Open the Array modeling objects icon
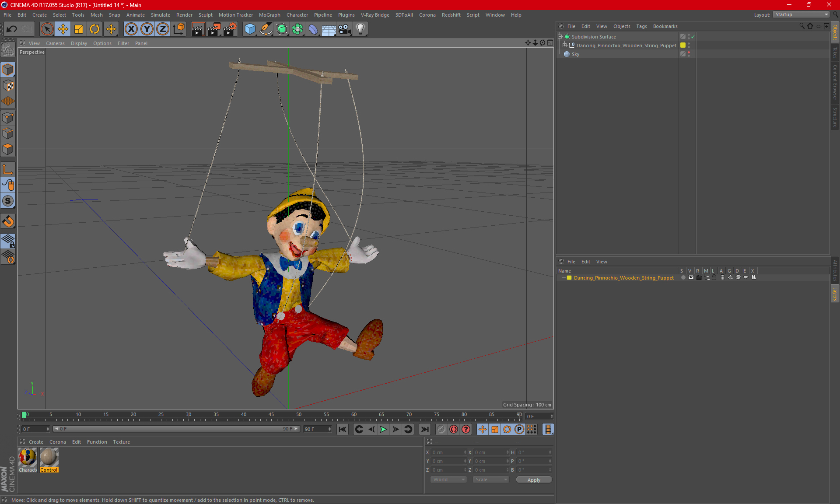Screen dimensions: 840x504 pyautogui.click(x=297, y=29)
